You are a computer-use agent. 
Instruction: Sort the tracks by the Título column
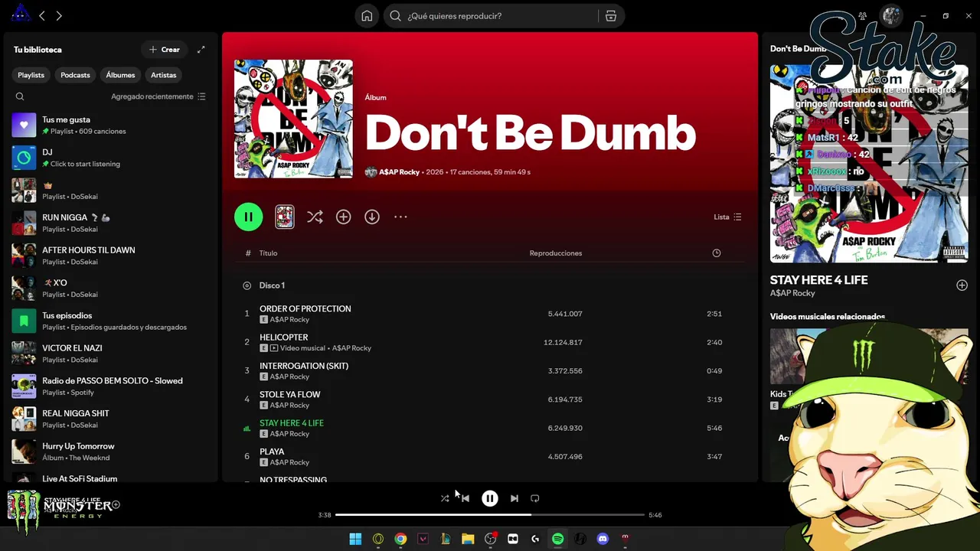[268, 253]
